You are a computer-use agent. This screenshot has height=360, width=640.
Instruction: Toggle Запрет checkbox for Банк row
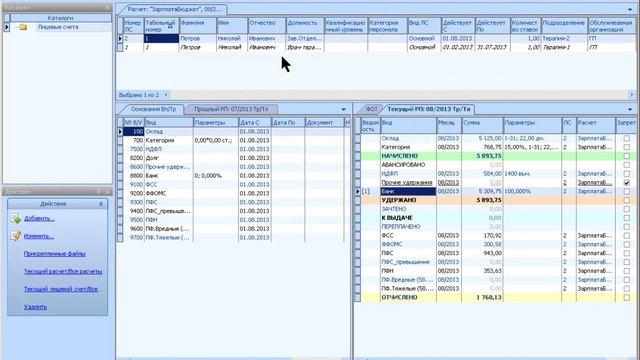click(626, 191)
